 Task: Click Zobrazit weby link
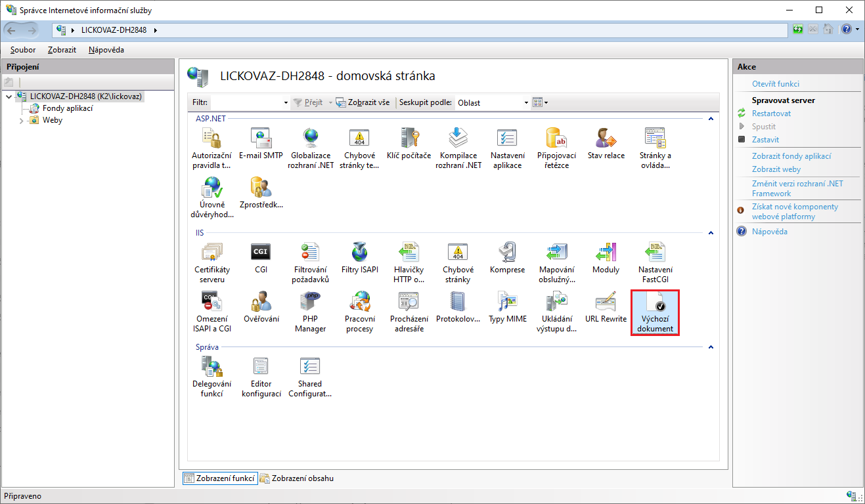pyautogui.click(x=776, y=169)
